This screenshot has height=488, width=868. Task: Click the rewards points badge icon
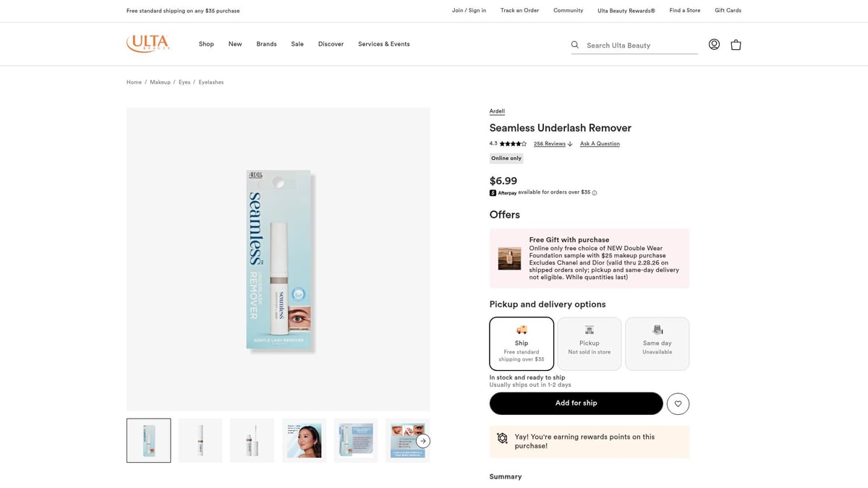[x=502, y=438]
